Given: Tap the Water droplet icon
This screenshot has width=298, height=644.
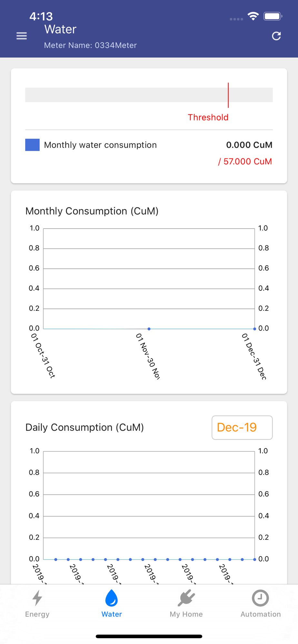Looking at the screenshot, I should (112, 598).
